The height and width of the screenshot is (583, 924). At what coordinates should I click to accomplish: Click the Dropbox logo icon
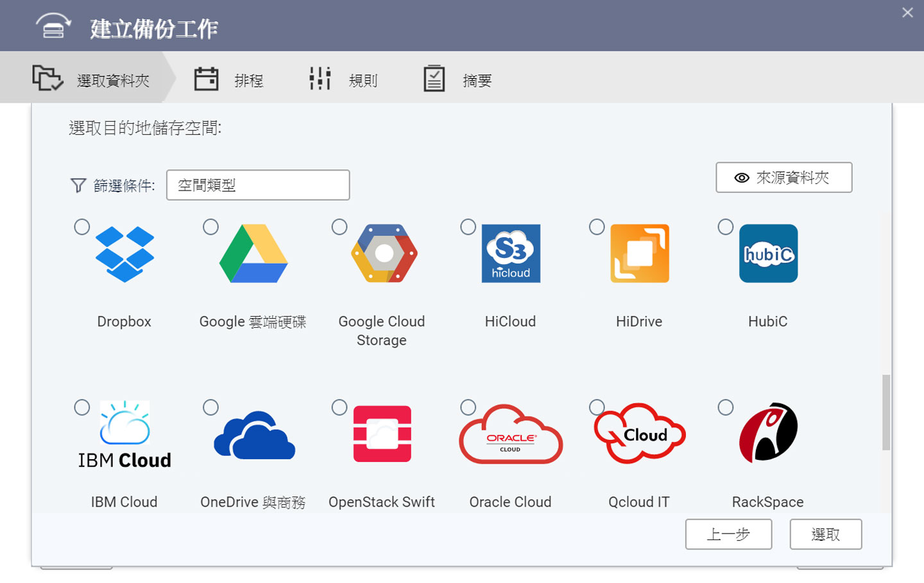[x=124, y=254]
